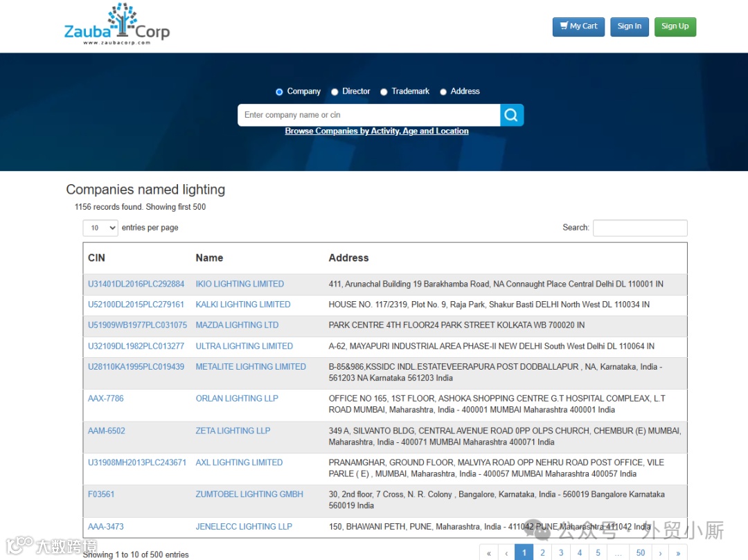Click 'Companies named lighting' heading
Viewport: 748px width, 560px height.
tap(145, 190)
